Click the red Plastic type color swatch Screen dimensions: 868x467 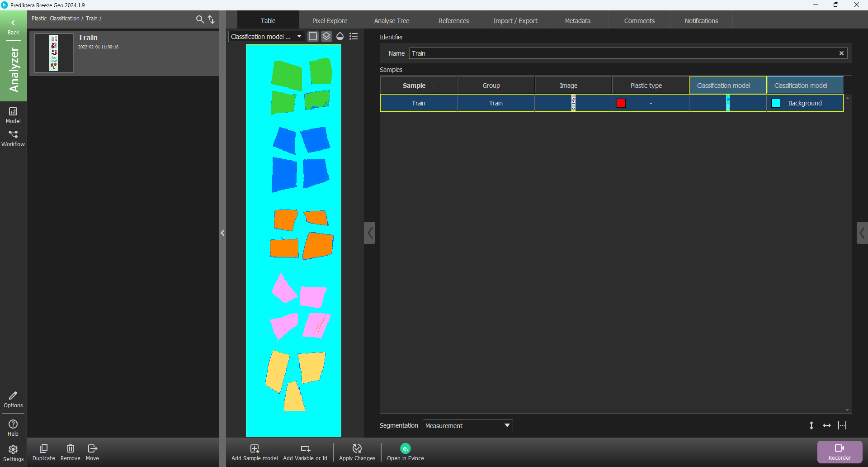pyautogui.click(x=621, y=103)
